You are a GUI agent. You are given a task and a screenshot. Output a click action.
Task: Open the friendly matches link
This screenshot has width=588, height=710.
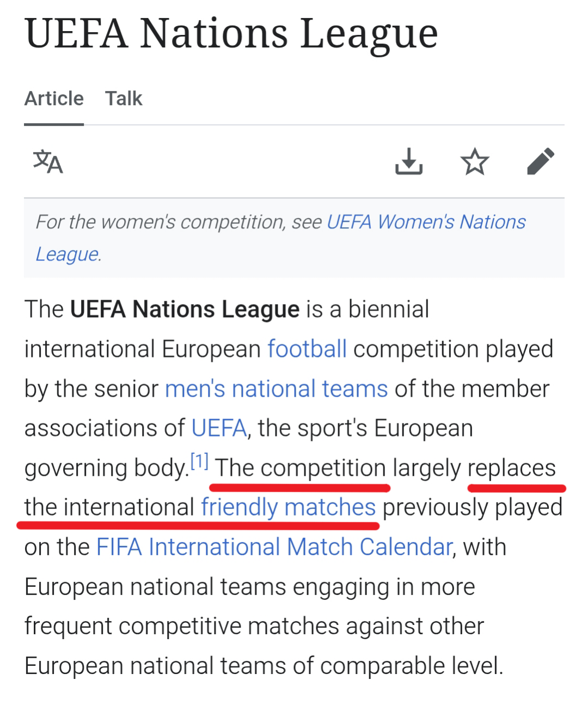pyautogui.click(x=289, y=507)
